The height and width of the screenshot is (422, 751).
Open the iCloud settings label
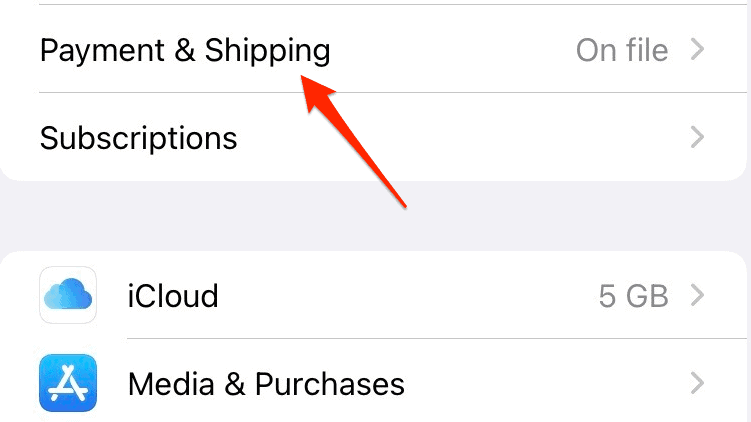click(x=173, y=296)
